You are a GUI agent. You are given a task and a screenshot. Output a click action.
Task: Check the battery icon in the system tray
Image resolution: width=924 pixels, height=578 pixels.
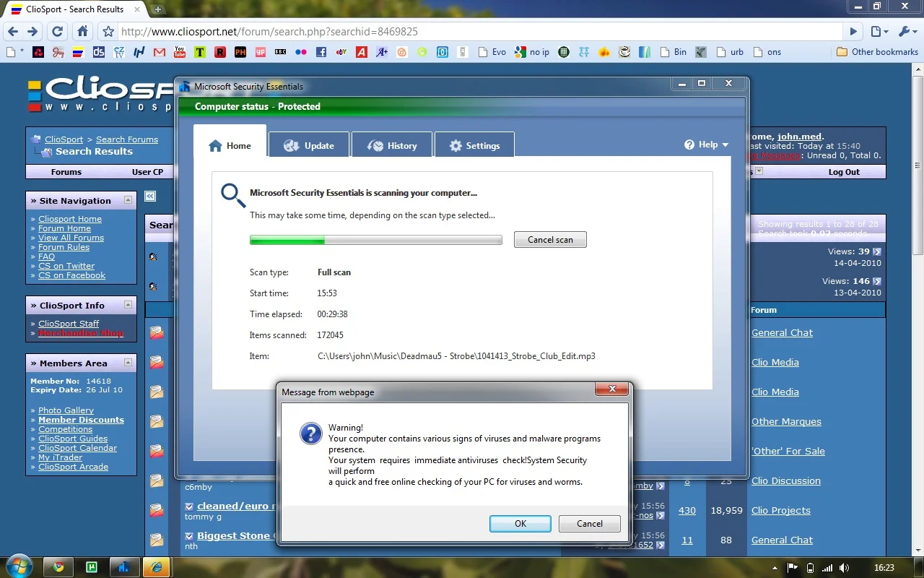810,568
